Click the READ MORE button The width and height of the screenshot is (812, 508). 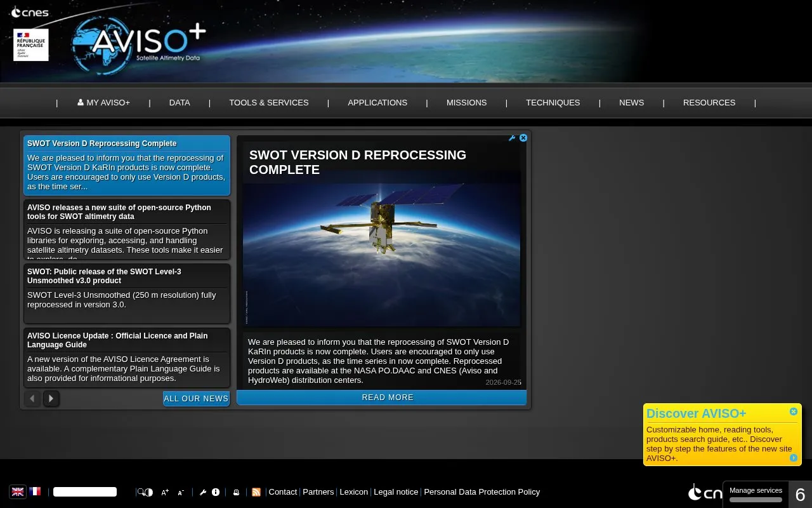(381, 398)
